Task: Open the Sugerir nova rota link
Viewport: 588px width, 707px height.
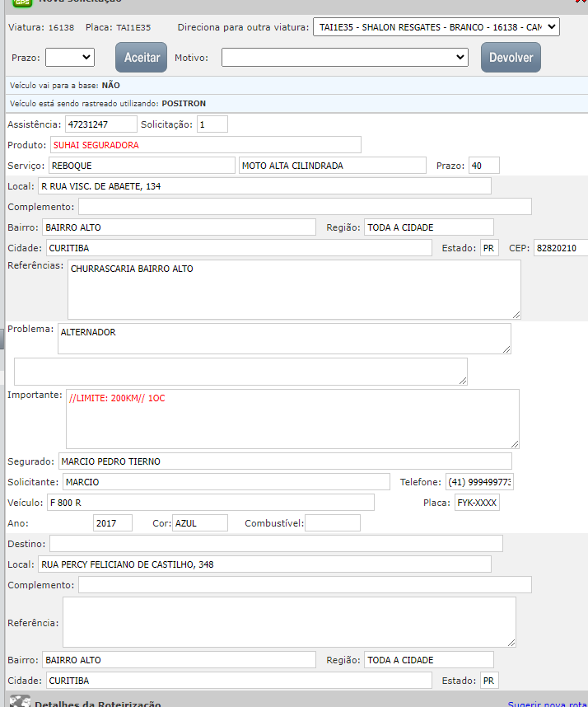Action: pos(547,705)
